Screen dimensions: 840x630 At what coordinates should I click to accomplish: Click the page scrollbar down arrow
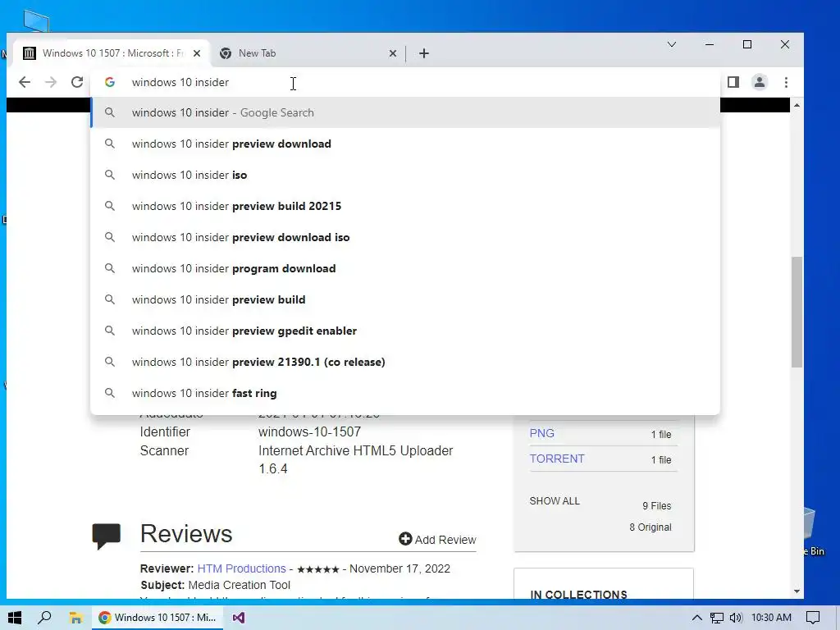click(797, 591)
